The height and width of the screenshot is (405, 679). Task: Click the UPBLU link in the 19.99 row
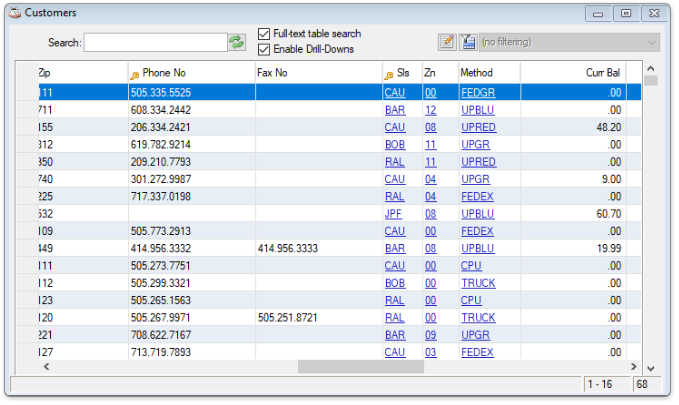pos(478,248)
